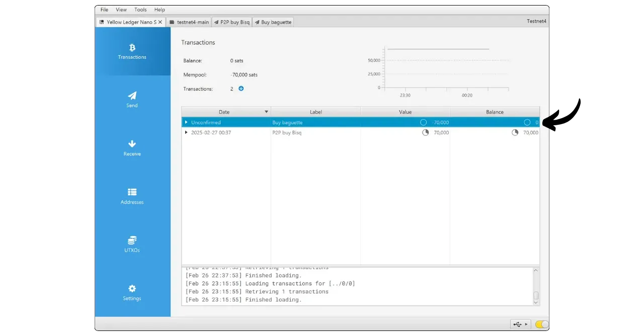Switch to the Buy baguette tab
Viewport: 644px width, 336px height.
(273, 22)
